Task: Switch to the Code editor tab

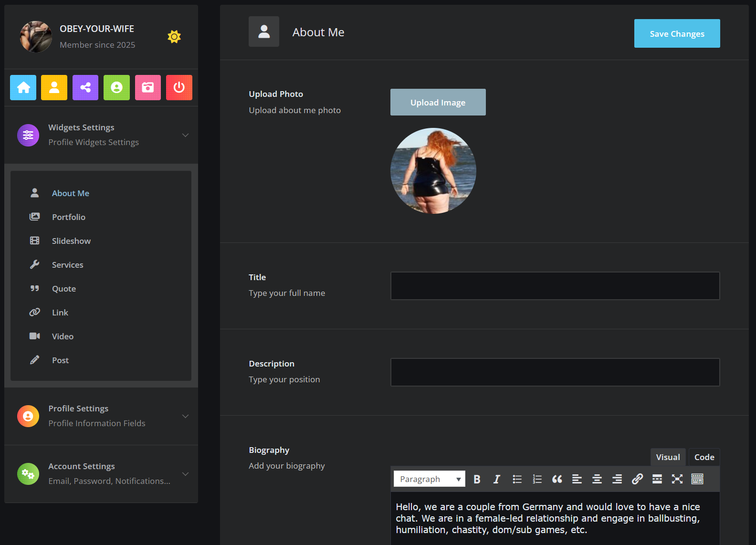Action: tap(704, 457)
